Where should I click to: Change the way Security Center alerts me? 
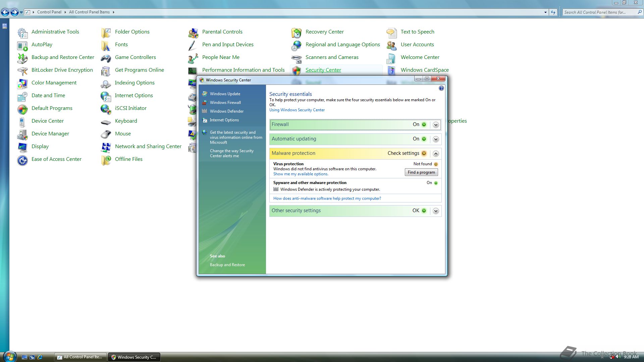[x=231, y=153]
